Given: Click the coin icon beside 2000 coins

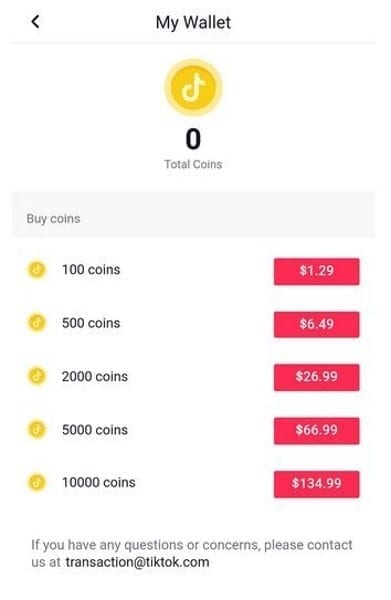Looking at the screenshot, I should pos(37,376).
